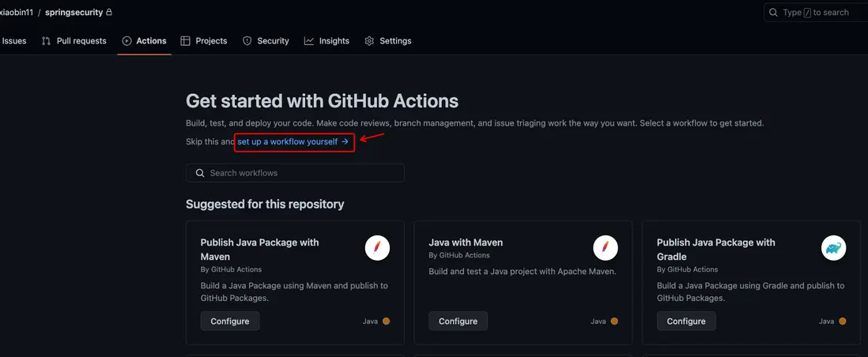Focus the Search workflows field

(300, 173)
